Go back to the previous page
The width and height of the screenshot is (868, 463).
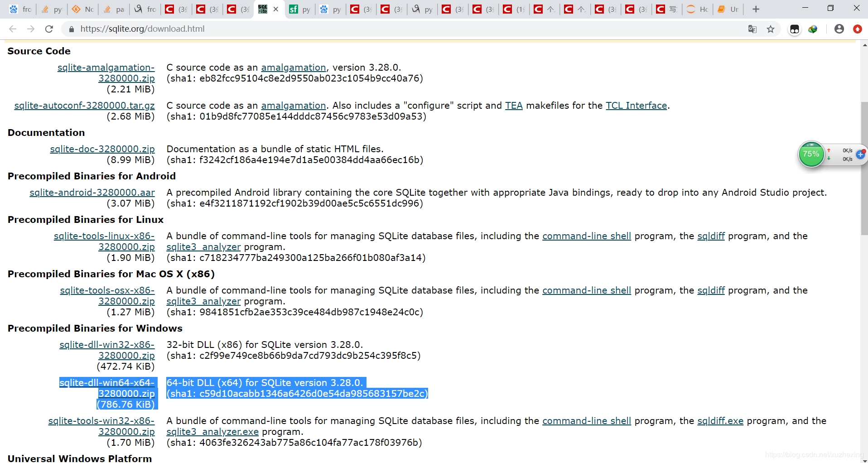(x=13, y=29)
